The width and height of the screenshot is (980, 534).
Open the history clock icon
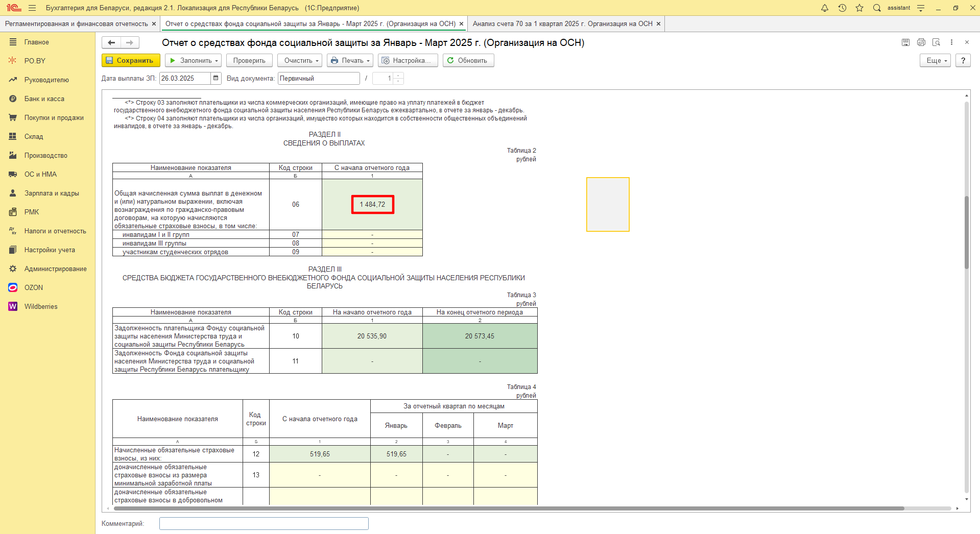point(842,8)
